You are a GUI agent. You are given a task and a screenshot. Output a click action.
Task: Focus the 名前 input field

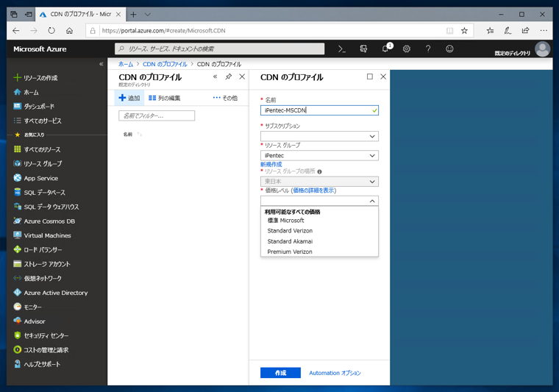(x=319, y=110)
